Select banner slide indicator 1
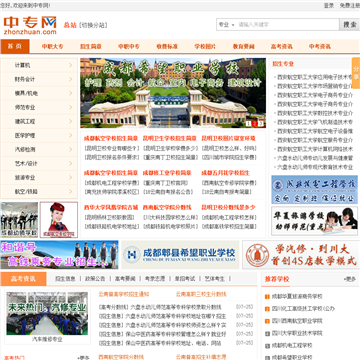Screen dimensions: 360x360 click(x=249, y=124)
